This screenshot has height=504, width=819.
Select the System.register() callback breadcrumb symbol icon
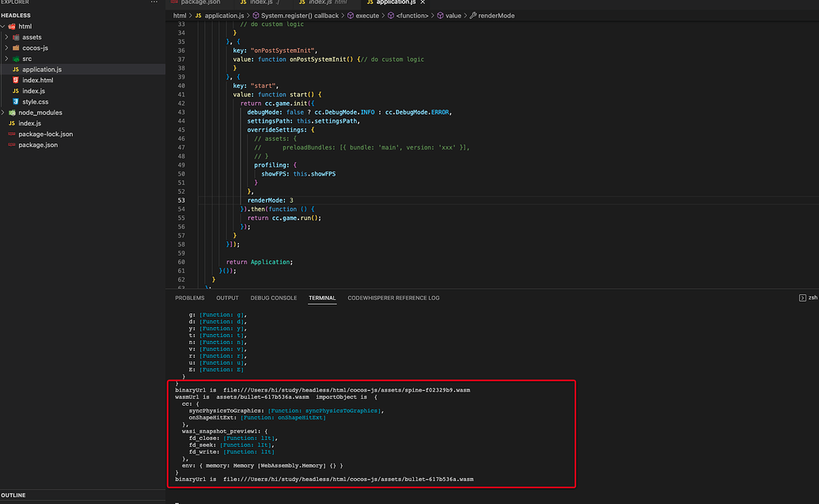[255, 15]
